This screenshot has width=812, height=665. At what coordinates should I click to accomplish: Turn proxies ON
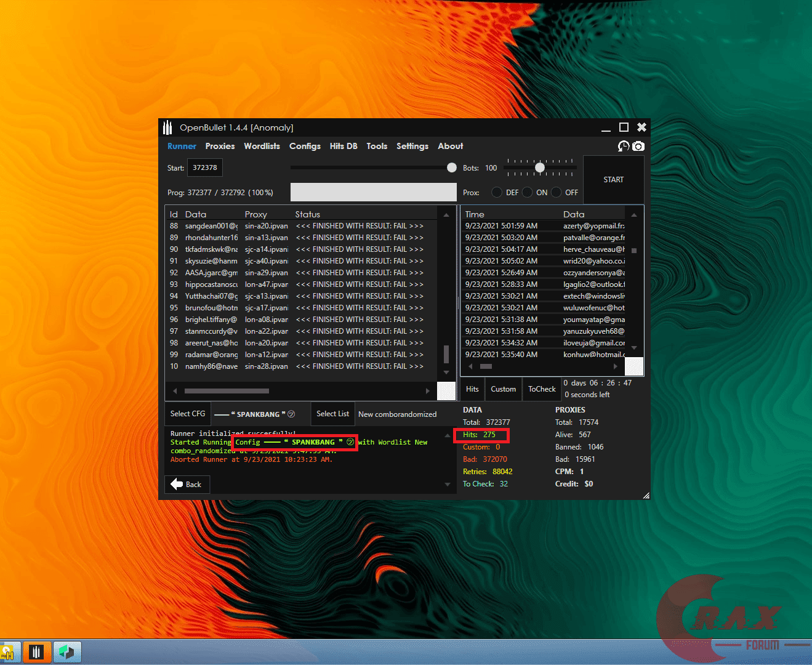tap(527, 192)
